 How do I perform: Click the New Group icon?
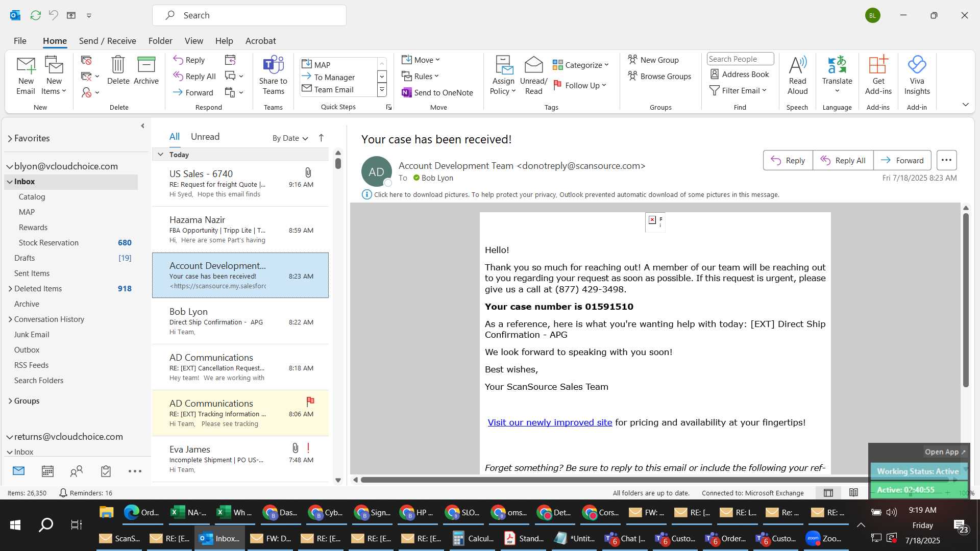click(632, 60)
